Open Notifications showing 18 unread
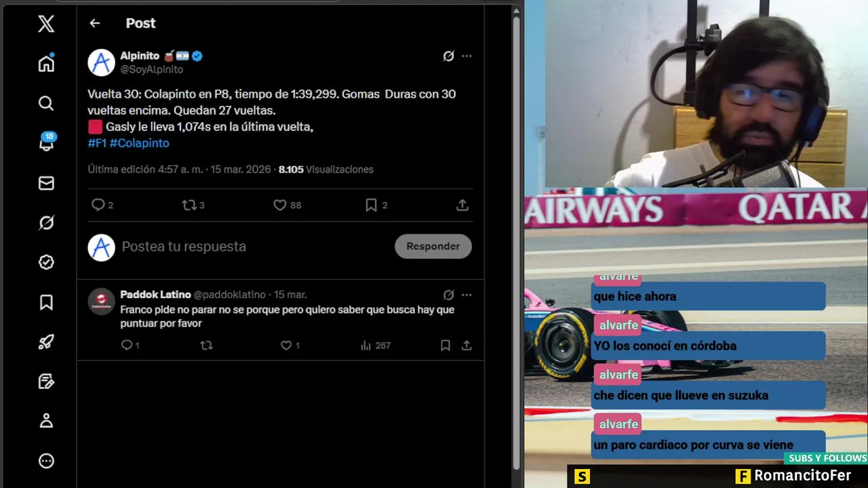The width and height of the screenshot is (868, 488). (46, 142)
